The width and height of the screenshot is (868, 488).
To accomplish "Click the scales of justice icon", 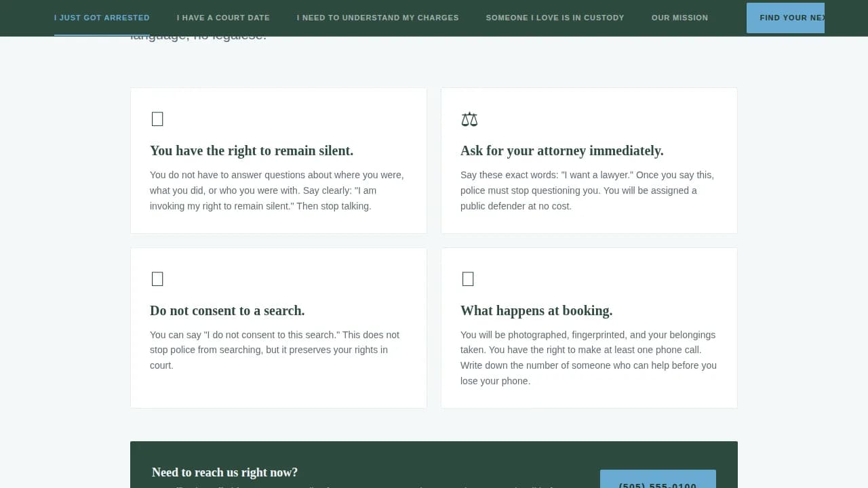I will 469,119.
